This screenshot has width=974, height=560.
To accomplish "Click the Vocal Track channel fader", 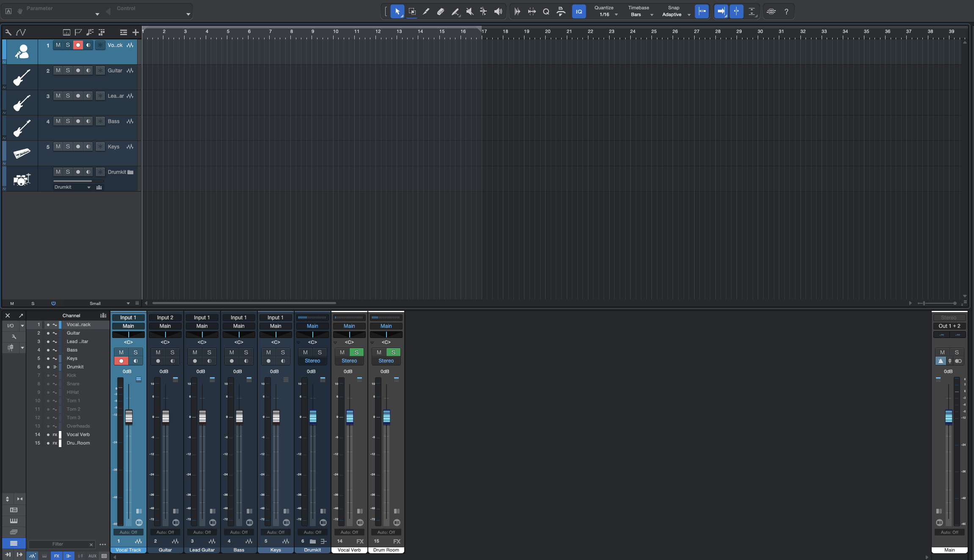I will [x=129, y=417].
